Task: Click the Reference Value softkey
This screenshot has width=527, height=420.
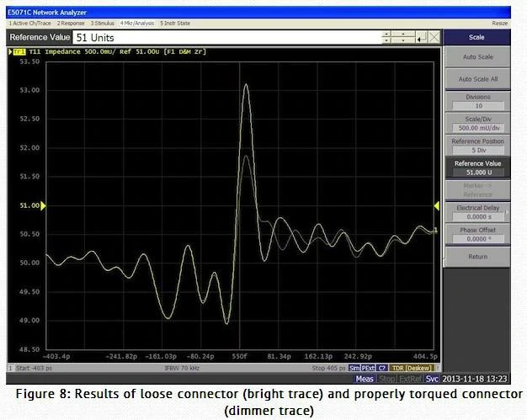Action: coord(478,167)
